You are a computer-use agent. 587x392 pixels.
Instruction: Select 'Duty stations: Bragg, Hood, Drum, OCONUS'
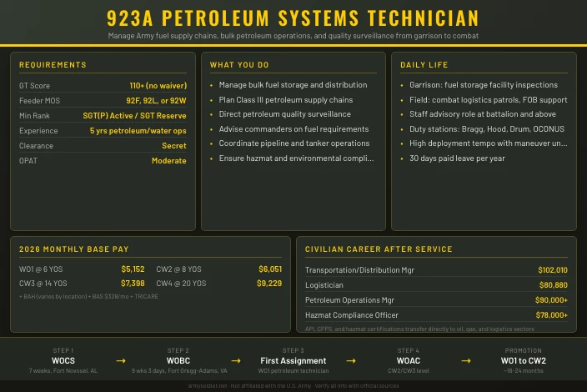(487, 128)
